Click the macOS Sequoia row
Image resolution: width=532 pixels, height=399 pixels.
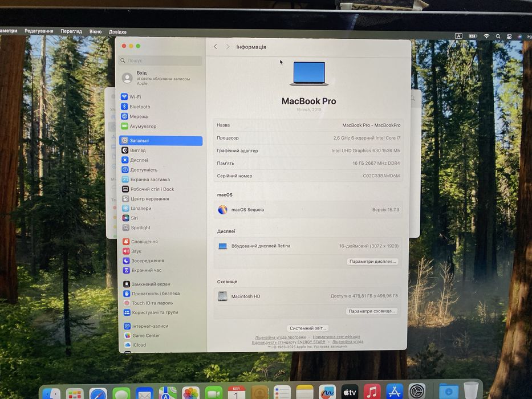[x=308, y=210]
